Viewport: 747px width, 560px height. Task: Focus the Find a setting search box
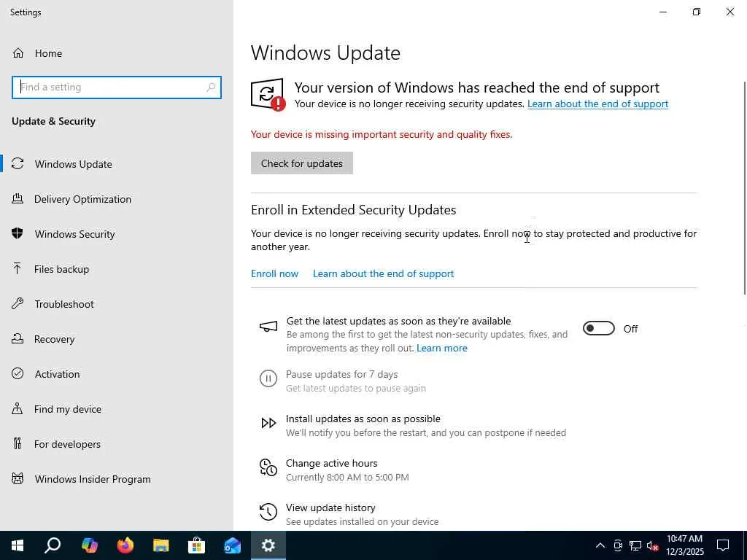pos(117,87)
